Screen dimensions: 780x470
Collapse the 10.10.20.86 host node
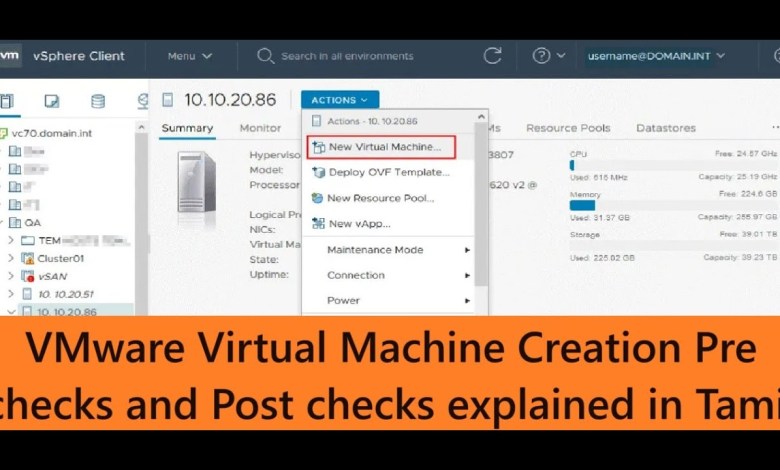pos(10,312)
